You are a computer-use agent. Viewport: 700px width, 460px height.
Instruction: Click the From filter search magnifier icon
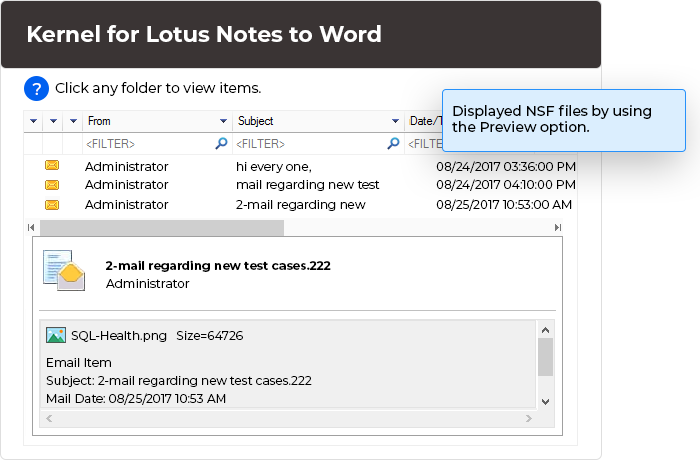[x=221, y=143]
